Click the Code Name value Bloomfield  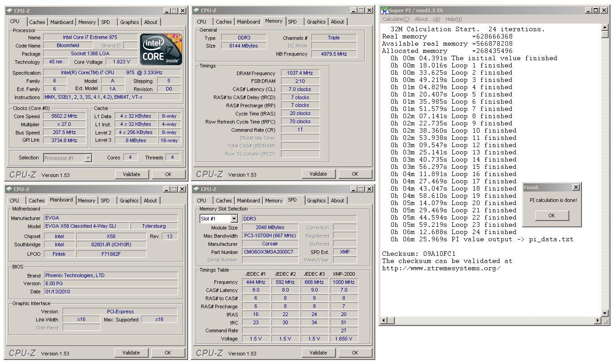tap(68, 45)
